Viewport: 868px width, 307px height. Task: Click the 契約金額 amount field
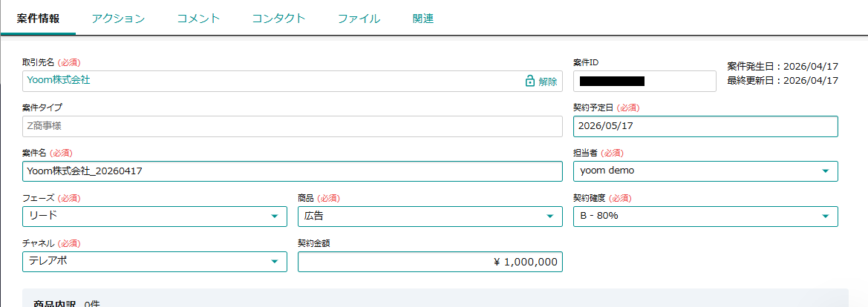point(429,262)
